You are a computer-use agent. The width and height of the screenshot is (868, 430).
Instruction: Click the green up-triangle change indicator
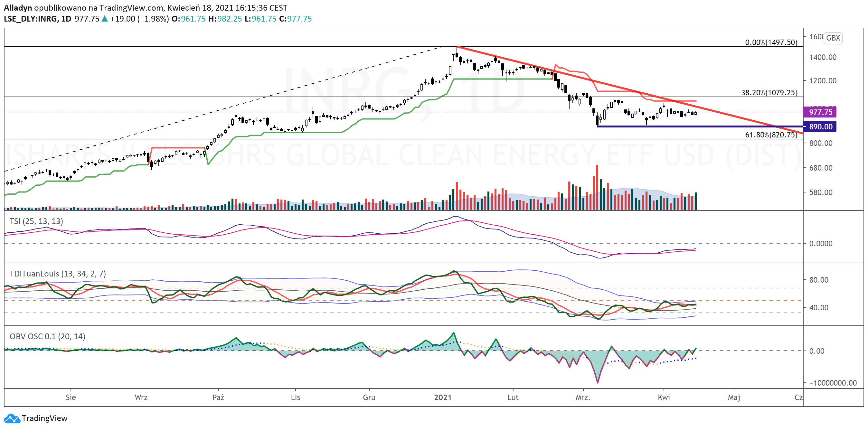point(105,19)
